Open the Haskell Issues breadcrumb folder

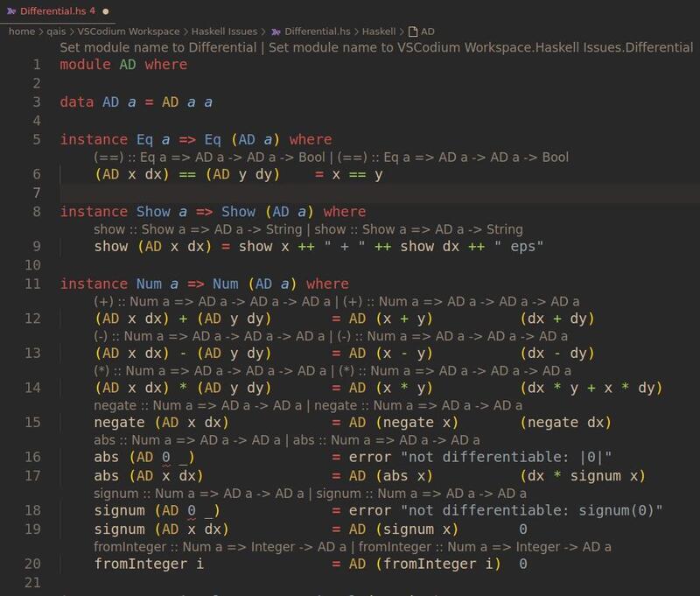[223, 32]
